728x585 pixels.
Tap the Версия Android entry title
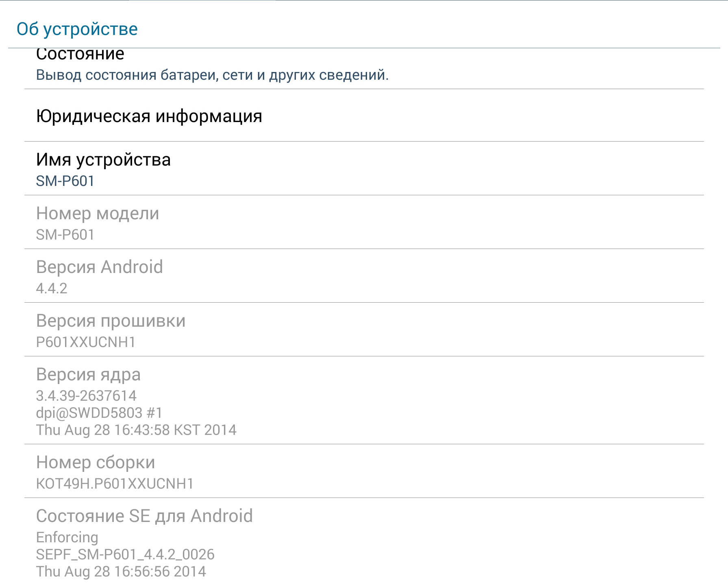pos(100,267)
